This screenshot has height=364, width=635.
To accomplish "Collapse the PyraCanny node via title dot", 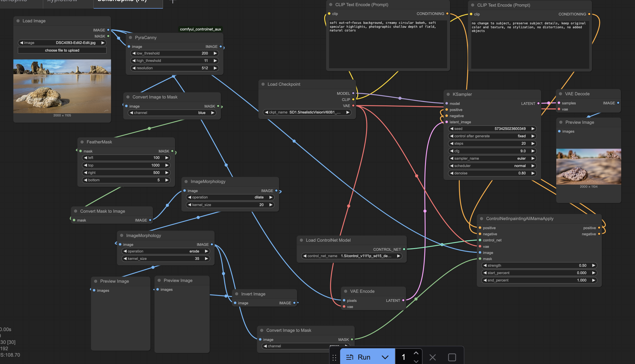I will click(130, 38).
